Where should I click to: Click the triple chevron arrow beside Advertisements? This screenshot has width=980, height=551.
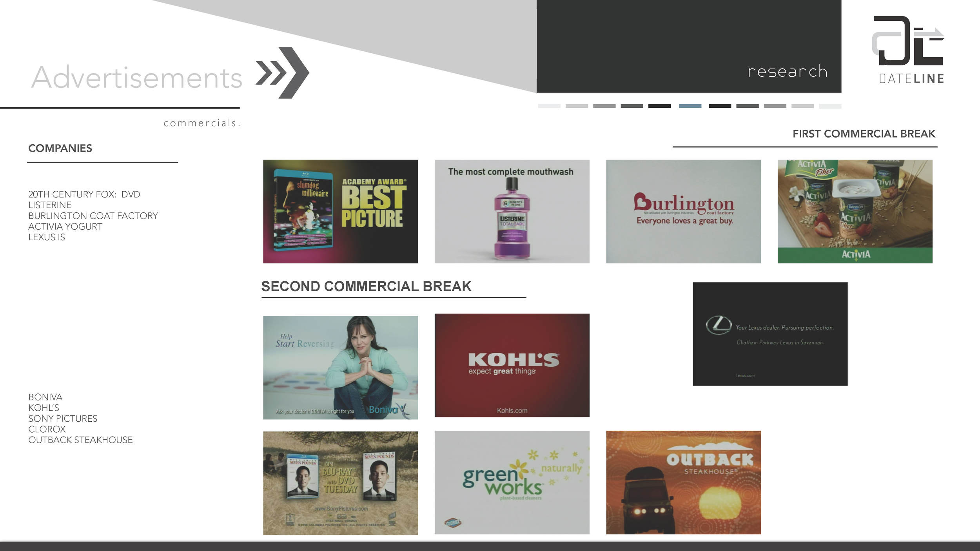[282, 73]
